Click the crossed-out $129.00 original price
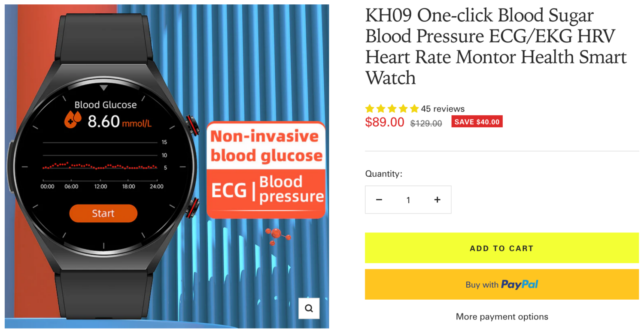The image size is (644, 334). pyautogui.click(x=425, y=123)
